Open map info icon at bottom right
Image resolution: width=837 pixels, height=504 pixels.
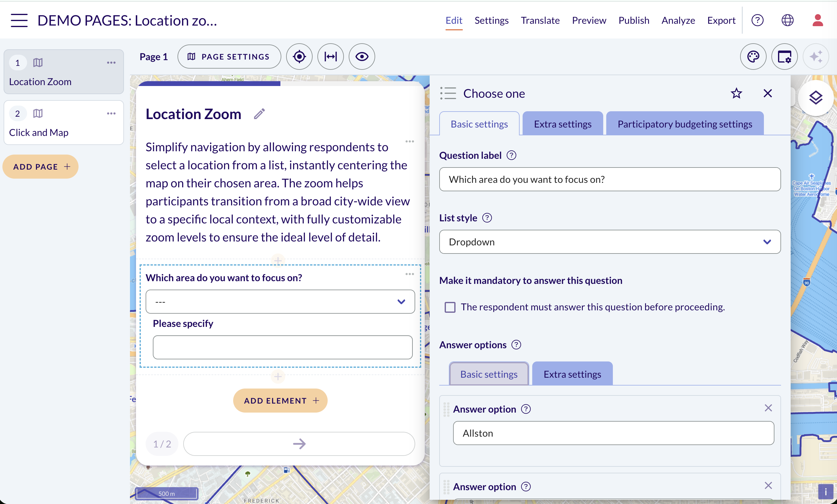click(826, 491)
